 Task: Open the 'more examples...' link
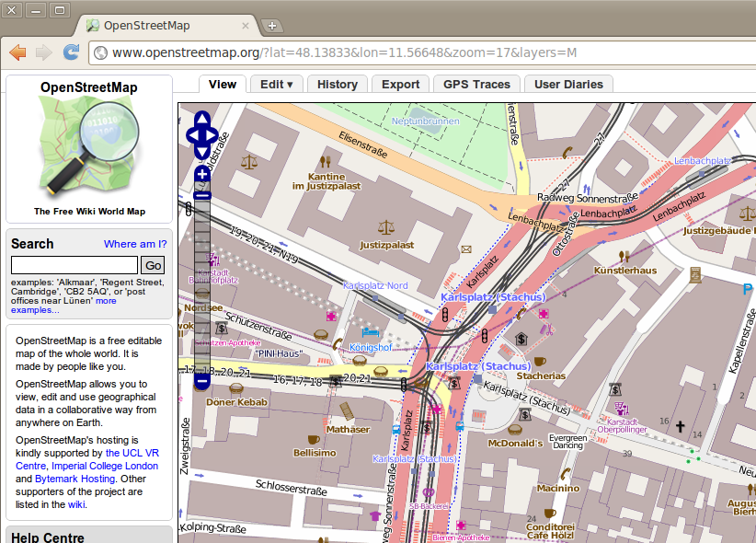coord(63,306)
